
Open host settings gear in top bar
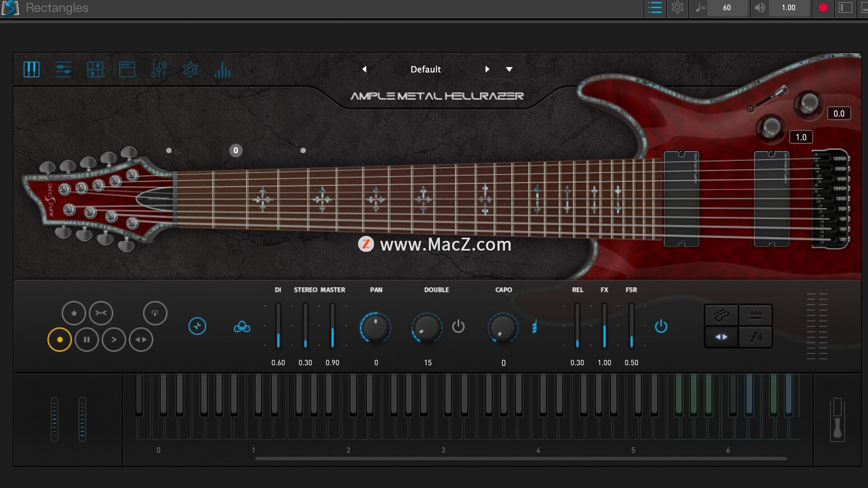coord(677,8)
